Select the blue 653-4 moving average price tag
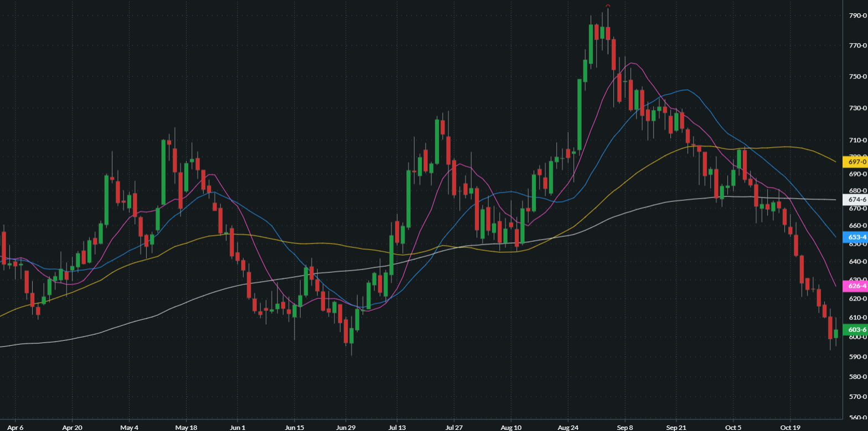This screenshot has width=868, height=431. [x=854, y=237]
